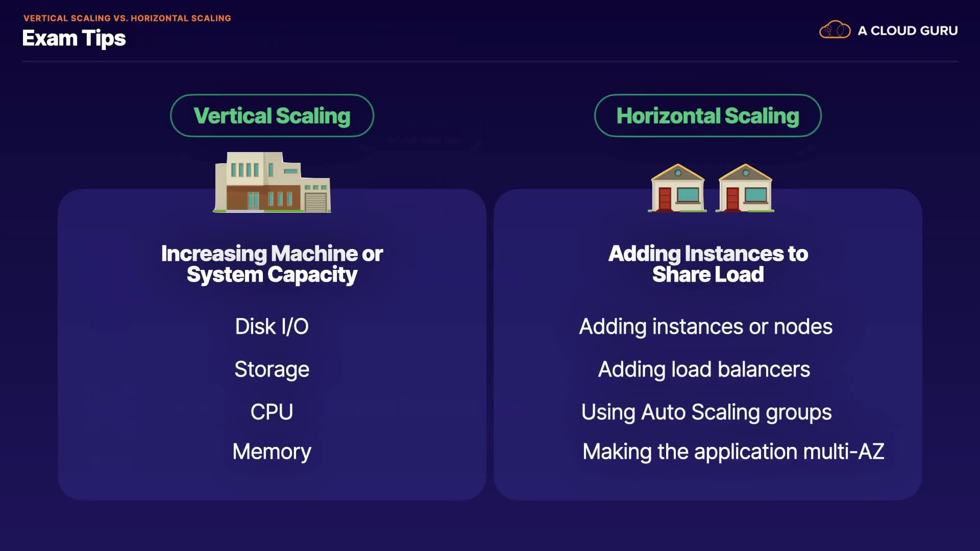Click the Adding Instances to Share Load heading

708,264
